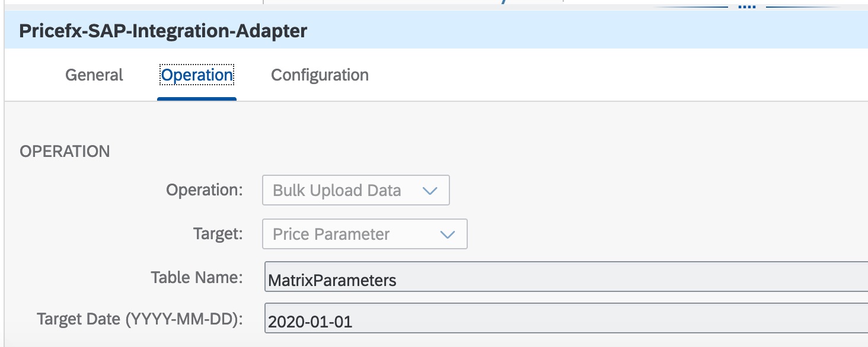Switch to the General tab
Screen dimensions: 868x347
(x=94, y=75)
